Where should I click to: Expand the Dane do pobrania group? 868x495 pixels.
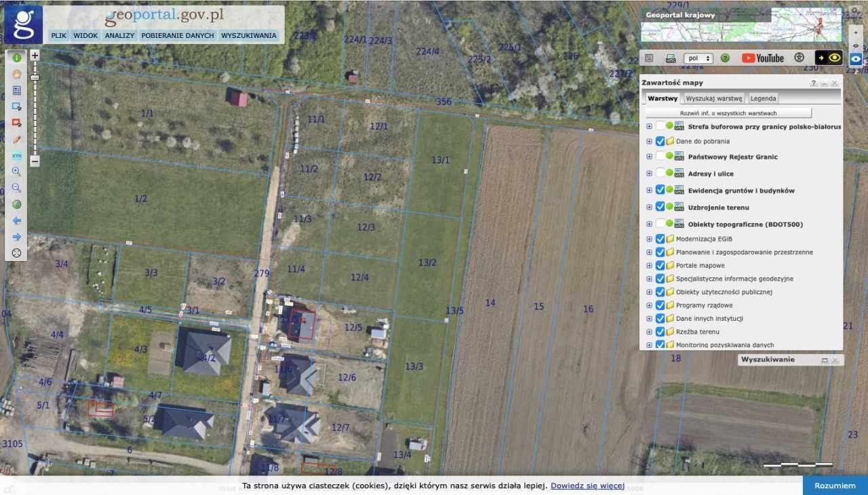pos(650,141)
